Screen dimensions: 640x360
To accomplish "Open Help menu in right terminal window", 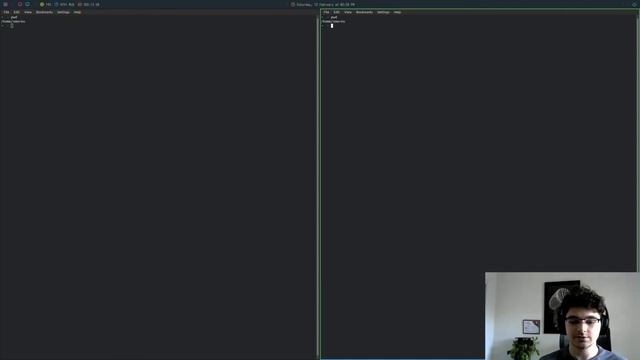I will [x=397, y=12].
